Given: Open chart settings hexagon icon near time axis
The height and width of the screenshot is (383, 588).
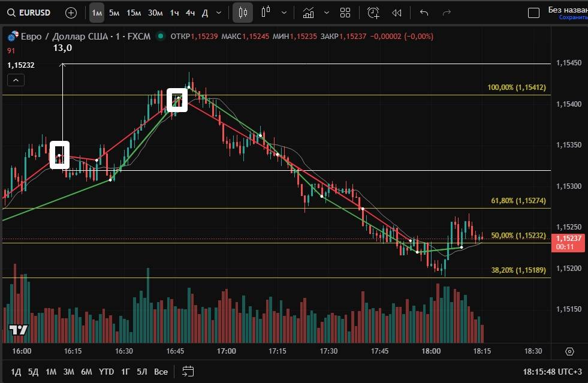Looking at the screenshot, I should pos(569,351).
